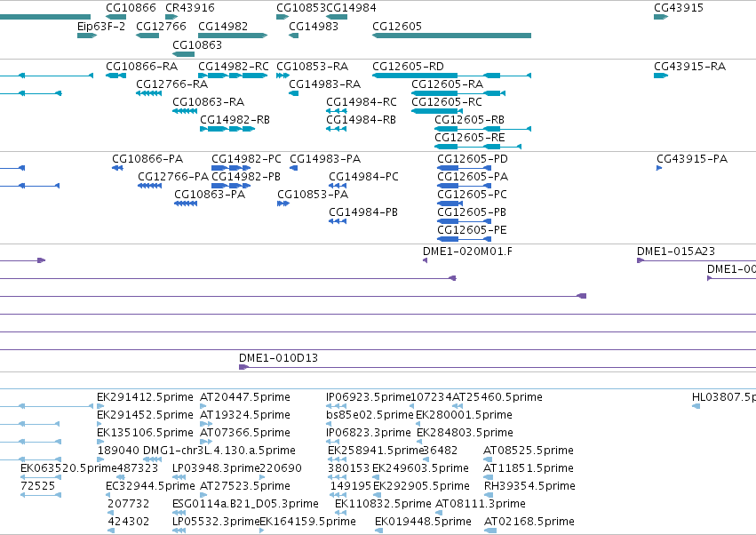The image size is (756, 535).
Task: Select protein label CG10853-PA
Action: click(313, 195)
